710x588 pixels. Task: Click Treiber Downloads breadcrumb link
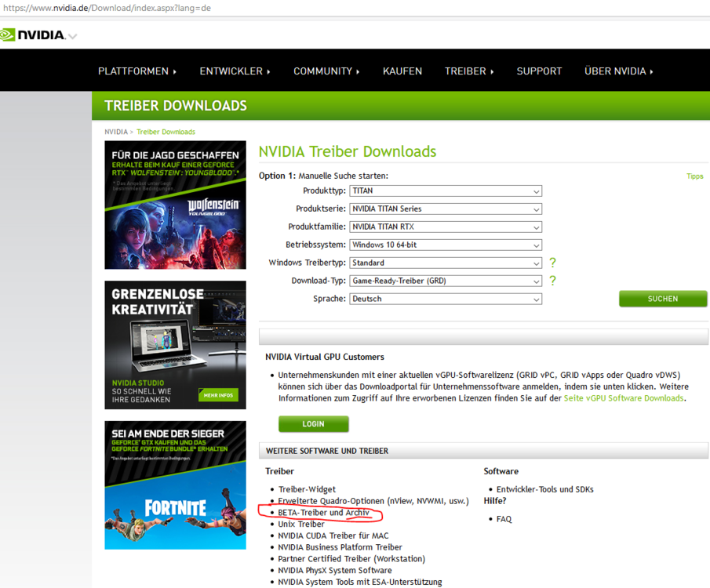click(x=166, y=132)
